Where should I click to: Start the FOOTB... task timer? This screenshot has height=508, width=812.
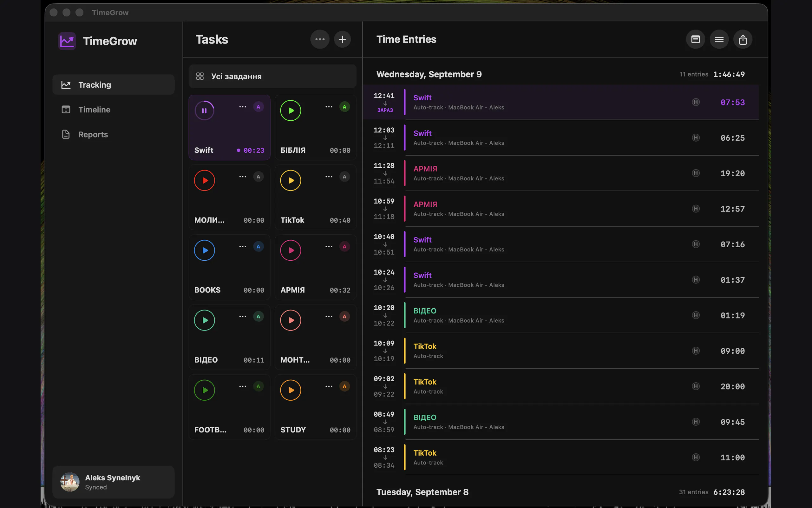(x=204, y=390)
